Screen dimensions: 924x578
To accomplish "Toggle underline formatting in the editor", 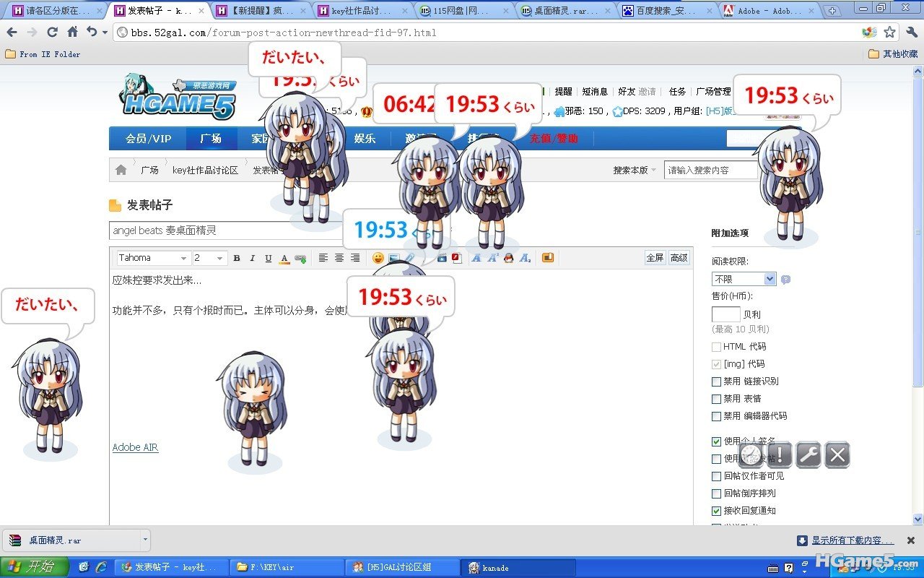I will click(x=269, y=258).
